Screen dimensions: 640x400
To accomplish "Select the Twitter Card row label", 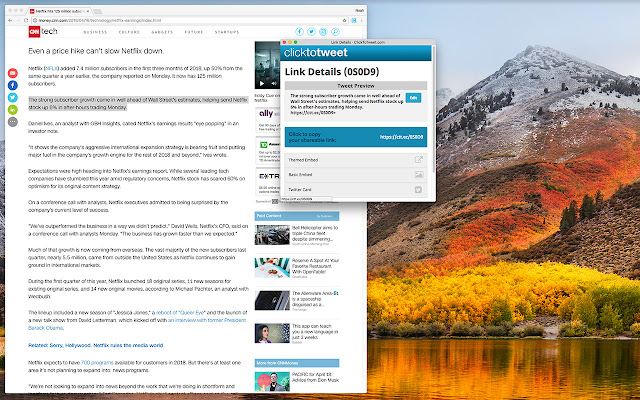I will point(299,190).
